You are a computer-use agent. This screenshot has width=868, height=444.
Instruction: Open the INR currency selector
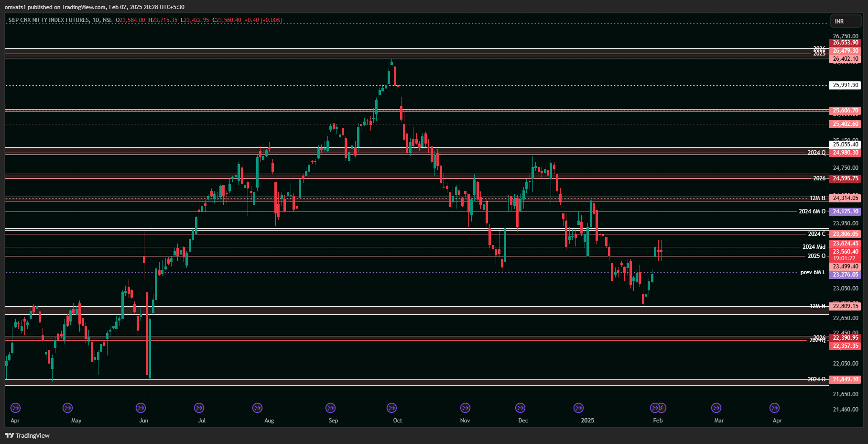point(846,21)
